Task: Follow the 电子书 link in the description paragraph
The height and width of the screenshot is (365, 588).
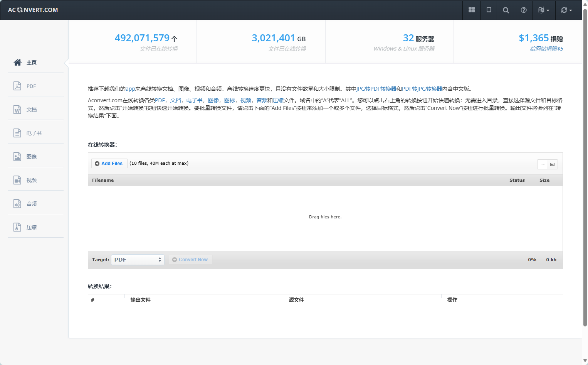Action: (x=195, y=100)
